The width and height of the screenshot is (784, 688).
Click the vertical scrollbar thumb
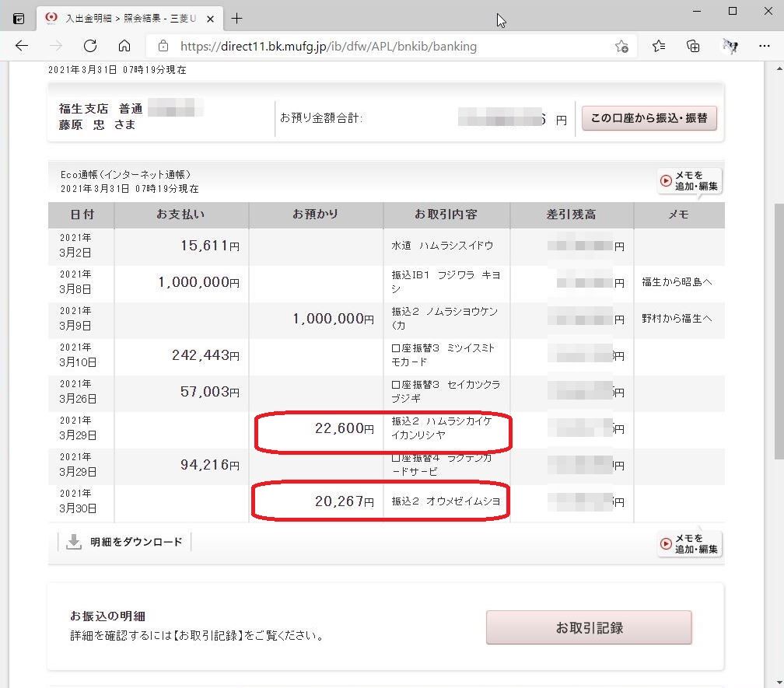pos(779,330)
